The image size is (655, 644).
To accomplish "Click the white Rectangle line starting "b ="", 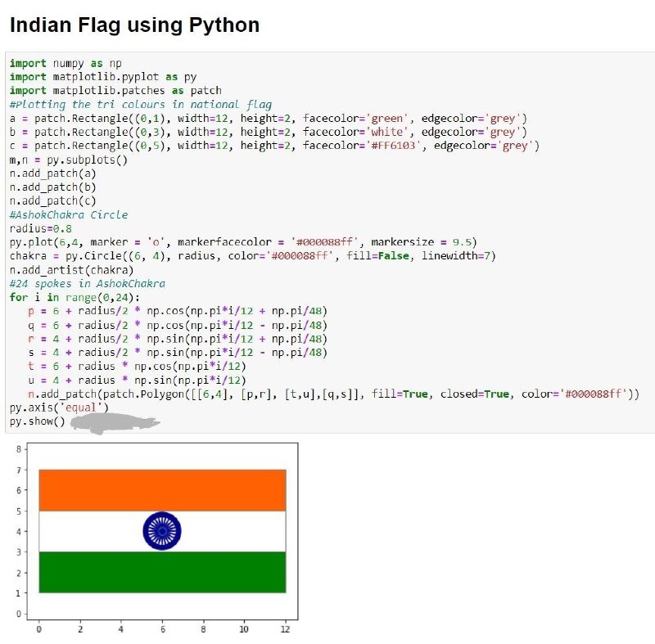I will click(x=269, y=132).
